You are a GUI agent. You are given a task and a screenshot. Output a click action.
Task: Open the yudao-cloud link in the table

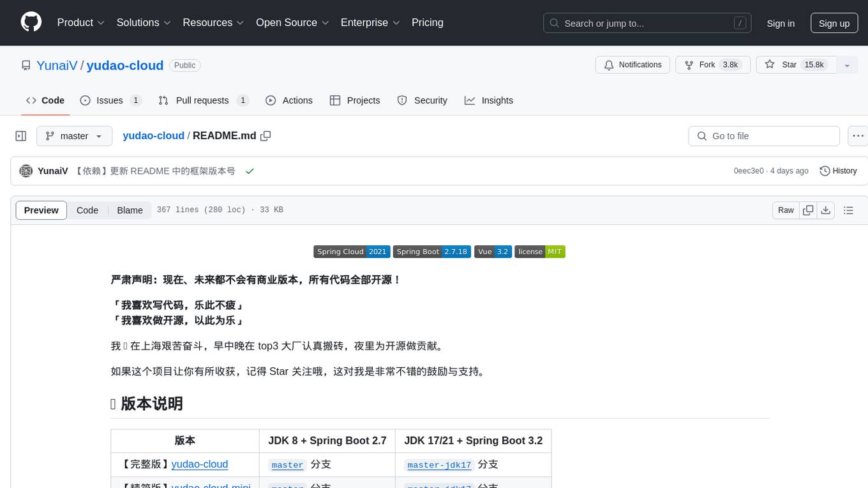(x=200, y=464)
